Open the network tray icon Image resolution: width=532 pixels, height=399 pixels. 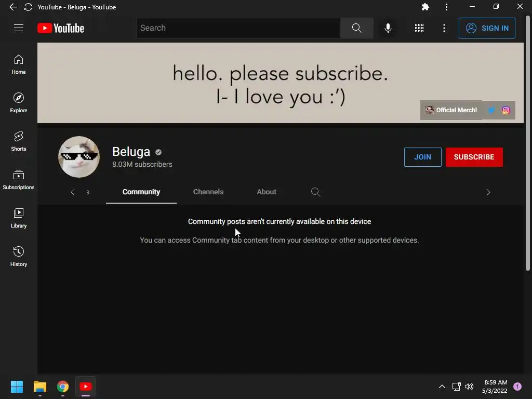(x=456, y=387)
